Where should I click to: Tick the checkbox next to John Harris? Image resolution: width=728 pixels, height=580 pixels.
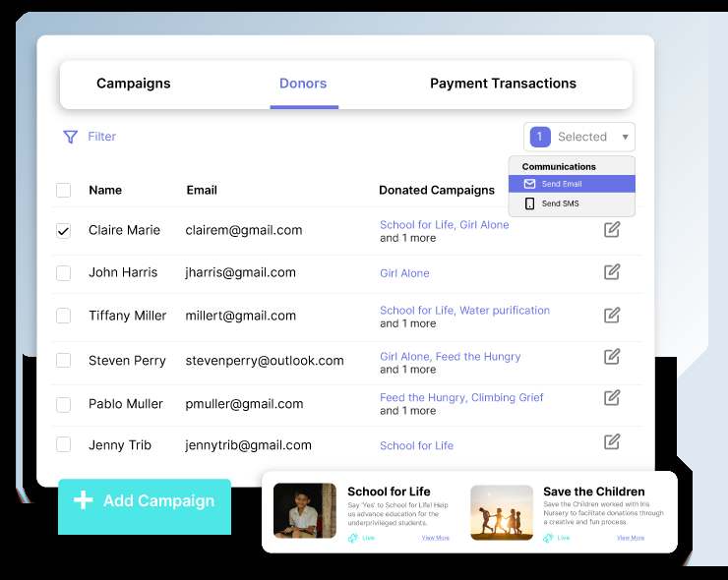[x=63, y=273]
